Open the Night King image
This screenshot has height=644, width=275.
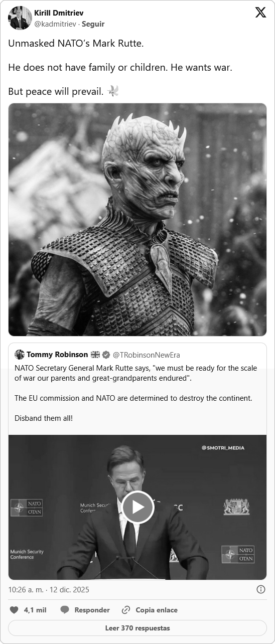[137, 220]
